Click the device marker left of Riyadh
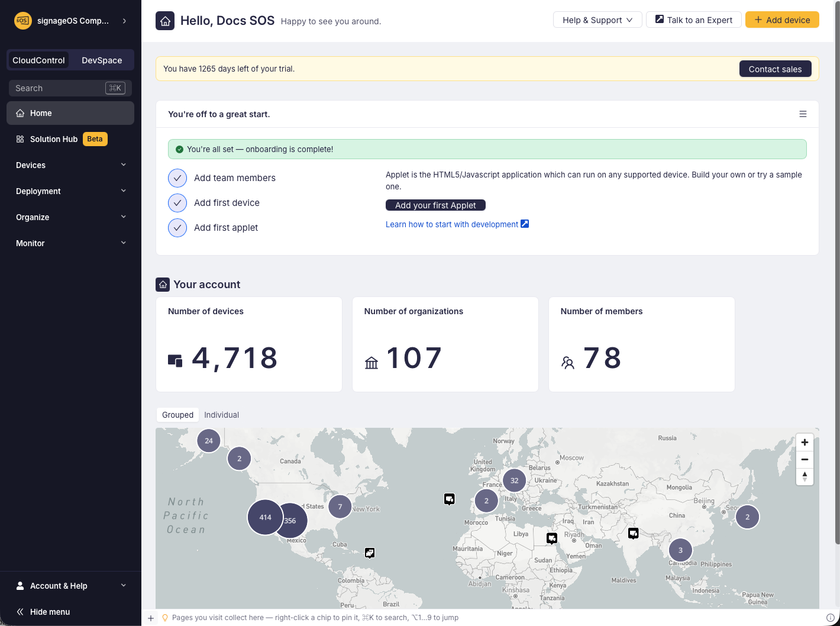The image size is (840, 626). 552,538
